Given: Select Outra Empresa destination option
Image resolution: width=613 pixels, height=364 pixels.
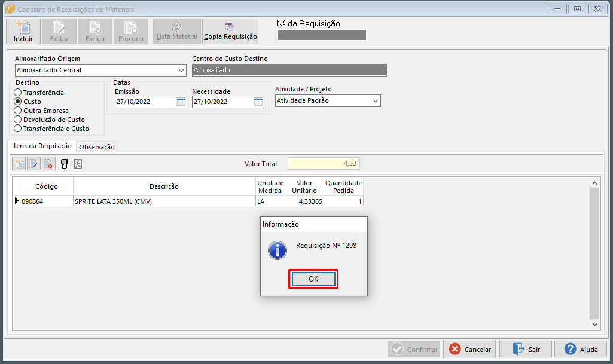Looking at the screenshot, I should 41,111.
